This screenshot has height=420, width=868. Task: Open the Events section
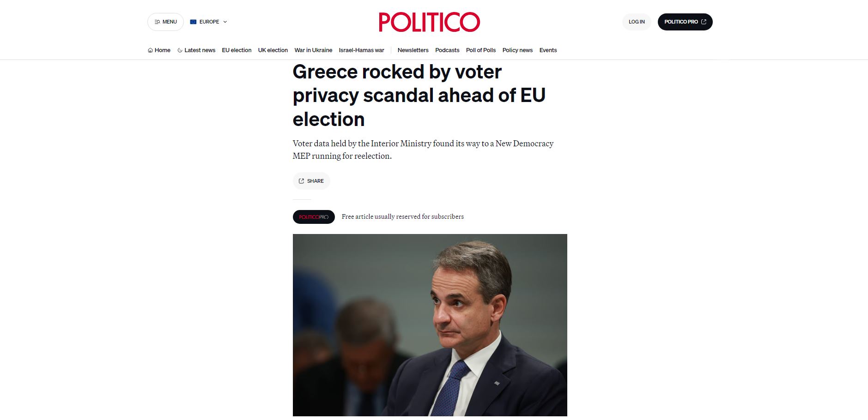coord(548,50)
